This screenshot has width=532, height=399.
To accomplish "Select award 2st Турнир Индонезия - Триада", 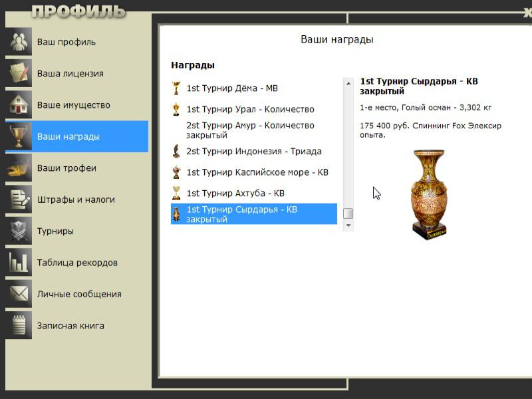I will pos(254,152).
